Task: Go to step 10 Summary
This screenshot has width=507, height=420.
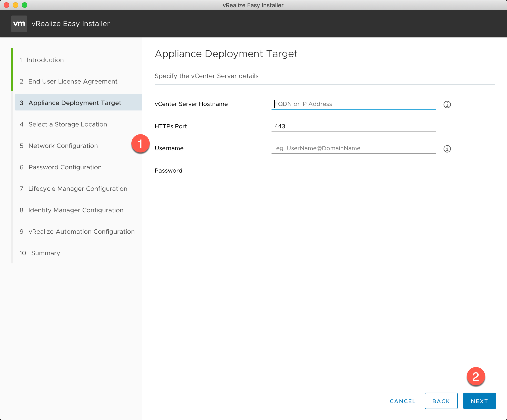Action: [x=40, y=253]
